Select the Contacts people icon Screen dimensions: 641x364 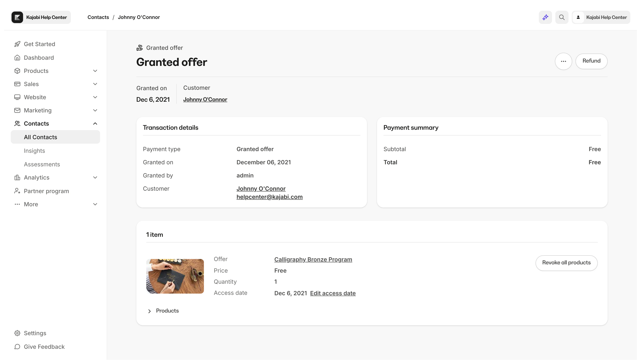17,123
